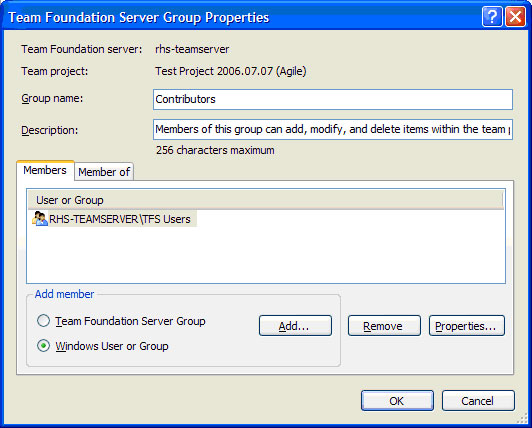Click the resize grip in the dialog corner
Screen dimensions: 532x428
coord(523,419)
